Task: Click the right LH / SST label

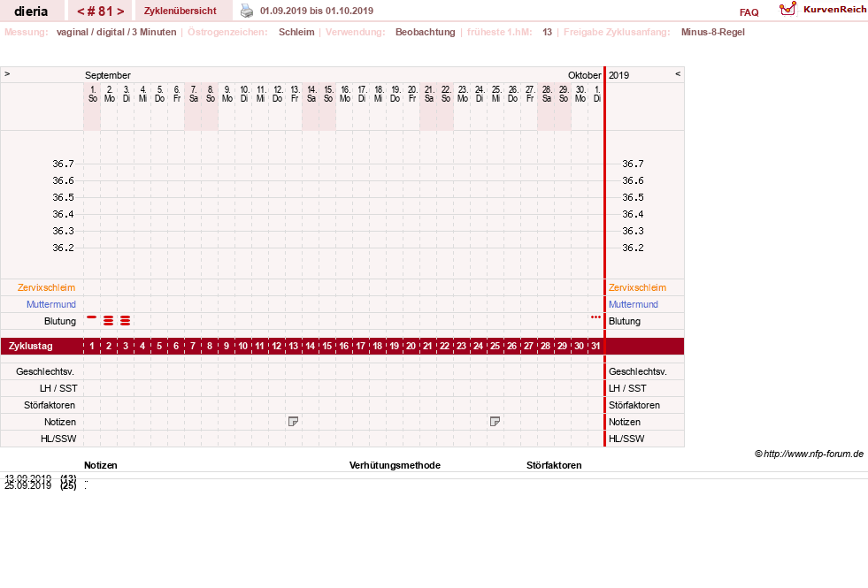Action: 627,388
